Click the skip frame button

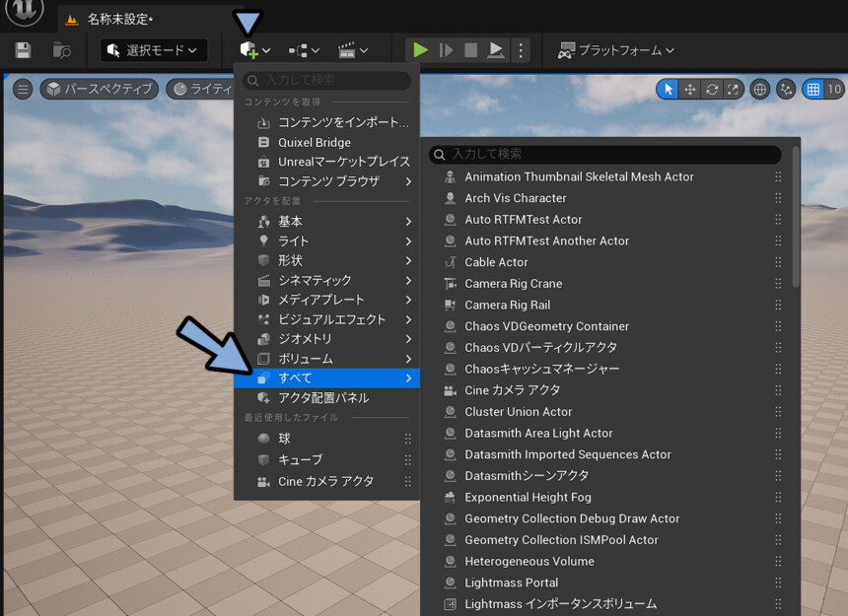click(x=446, y=50)
